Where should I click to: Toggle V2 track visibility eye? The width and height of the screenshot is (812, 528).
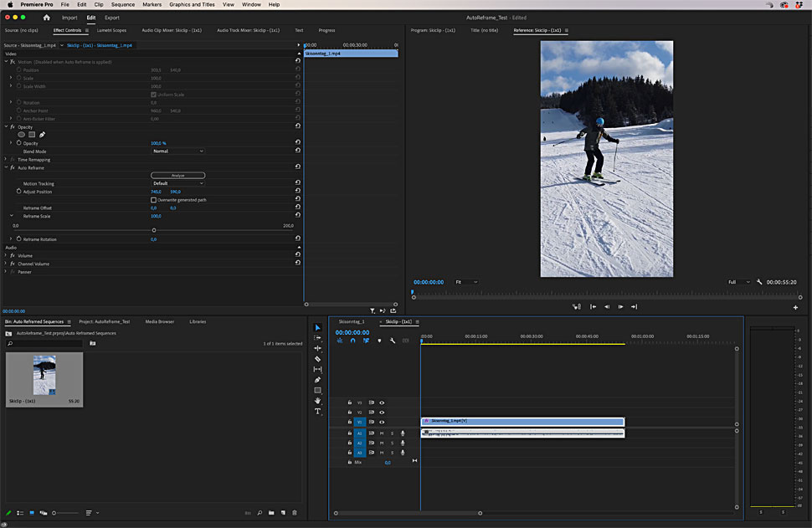click(x=382, y=413)
